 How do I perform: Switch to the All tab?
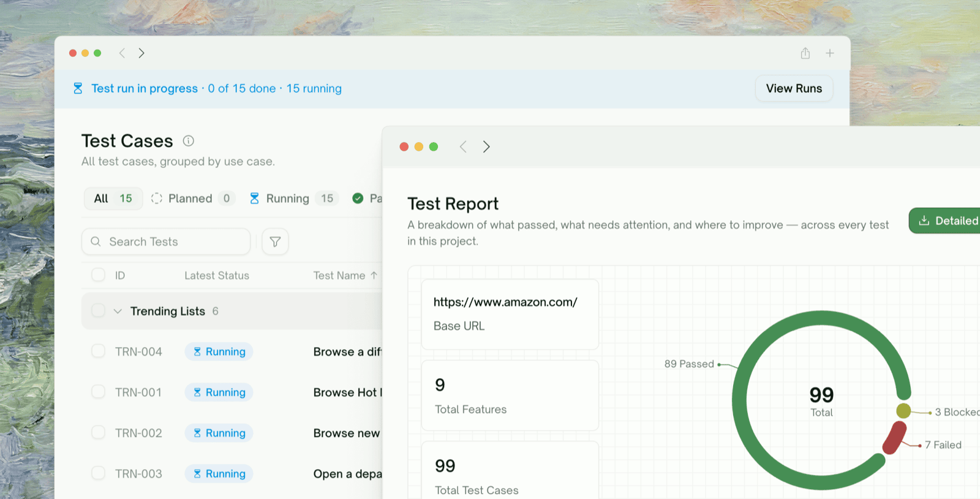(x=113, y=199)
